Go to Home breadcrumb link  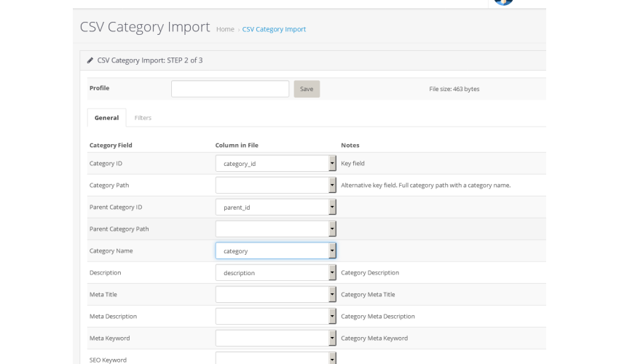[x=225, y=29]
